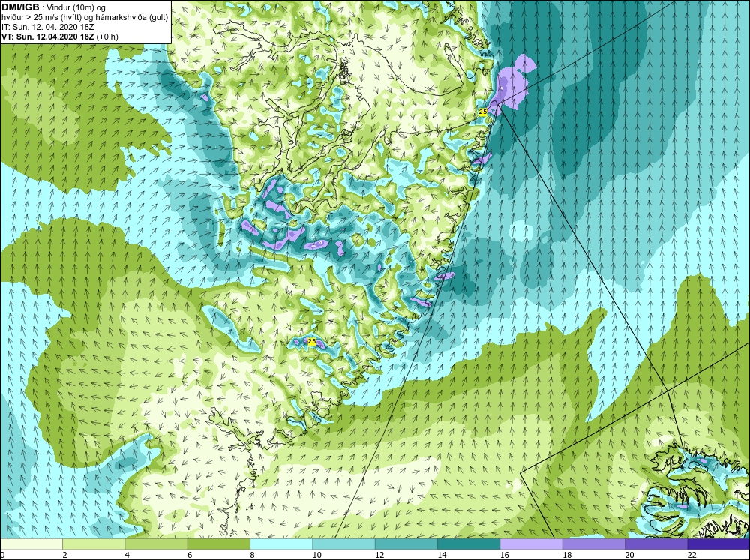Viewport: 750px width, 560px height.
Task: Click the dark indigo legend swatch above 22
Action: click(718, 544)
